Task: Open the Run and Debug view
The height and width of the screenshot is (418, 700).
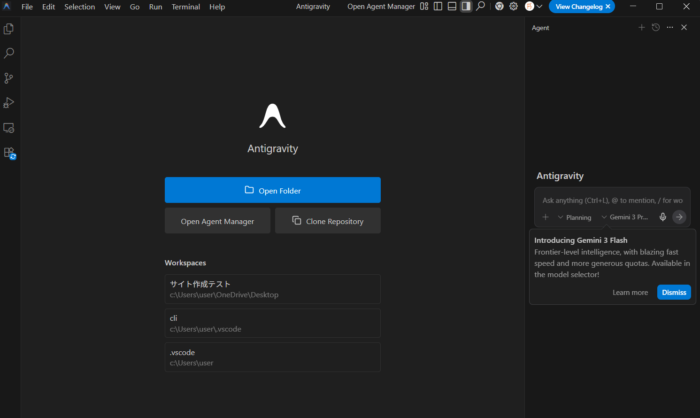Action: click(x=9, y=103)
